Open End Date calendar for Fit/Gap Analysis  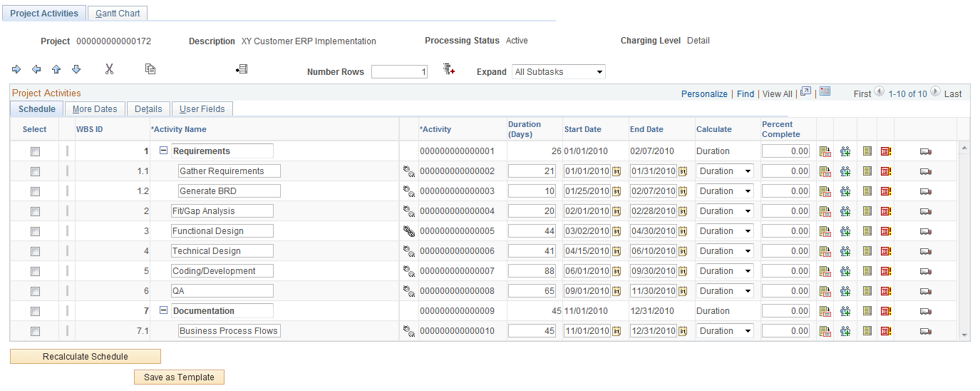click(x=682, y=211)
